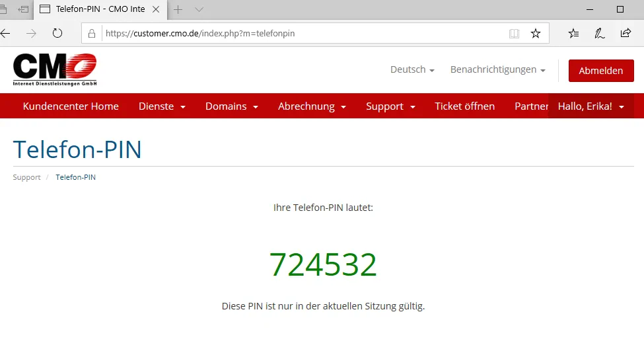Open Partner menu item
Image resolution: width=644 pixels, height=359 pixels.
531,106
